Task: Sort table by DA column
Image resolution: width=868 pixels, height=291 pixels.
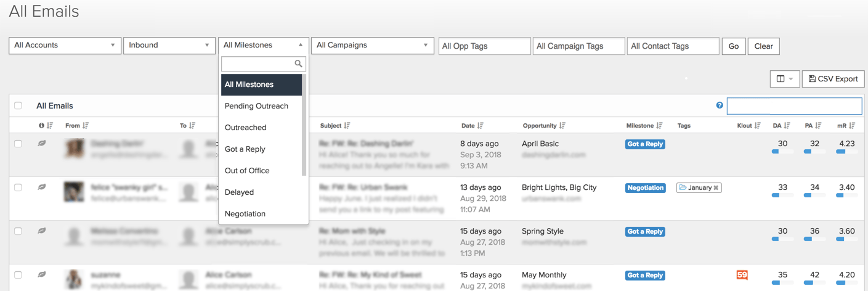Action: tap(782, 126)
